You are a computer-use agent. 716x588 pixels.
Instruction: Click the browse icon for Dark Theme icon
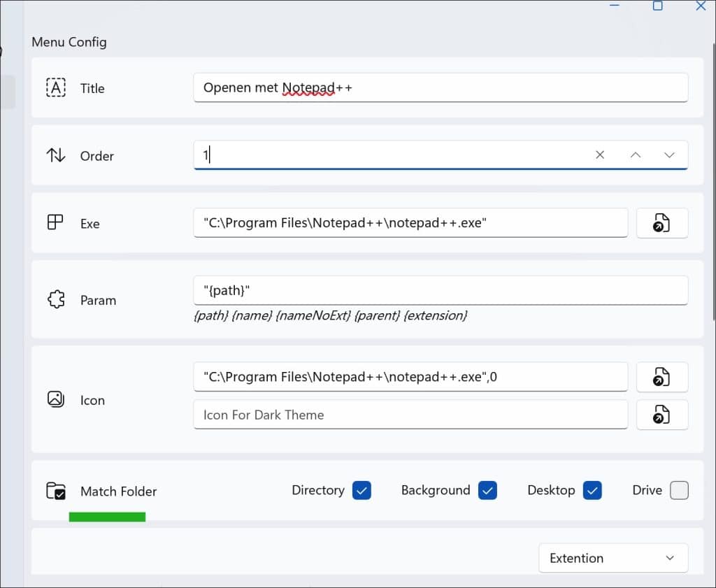[x=661, y=415]
